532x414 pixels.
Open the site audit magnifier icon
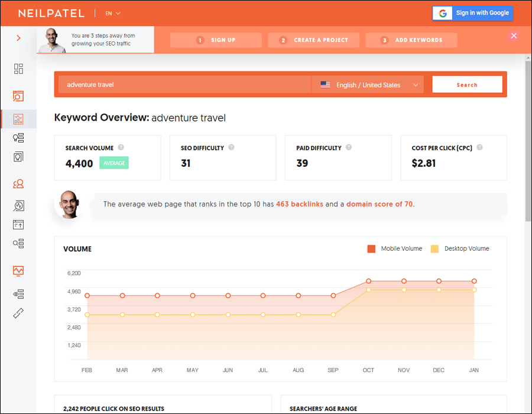pos(18,96)
